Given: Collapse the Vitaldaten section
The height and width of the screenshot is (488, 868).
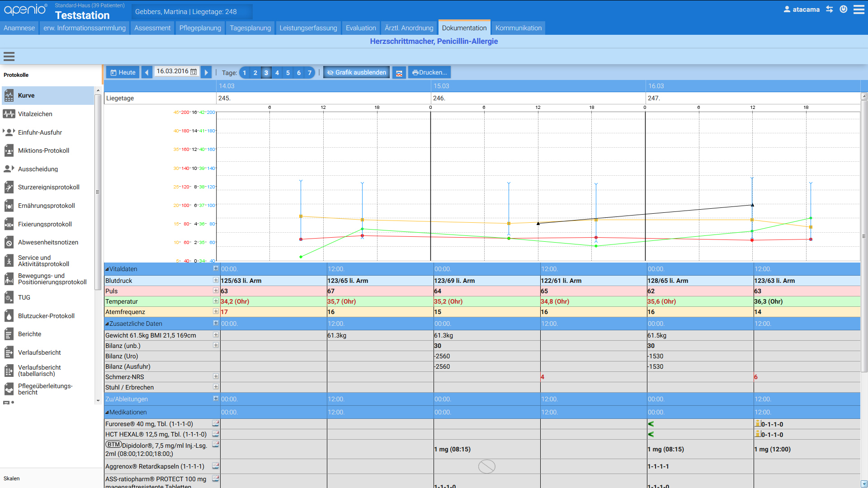Looking at the screenshot, I should click(107, 269).
